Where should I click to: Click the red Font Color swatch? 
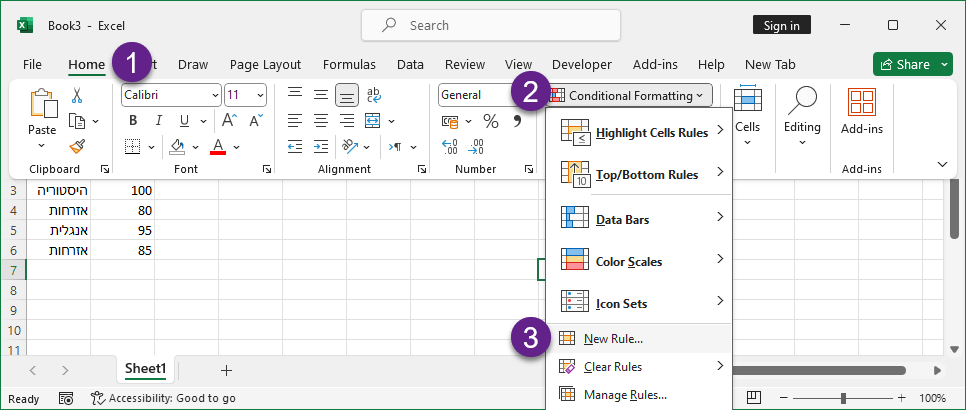(x=218, y=146)
